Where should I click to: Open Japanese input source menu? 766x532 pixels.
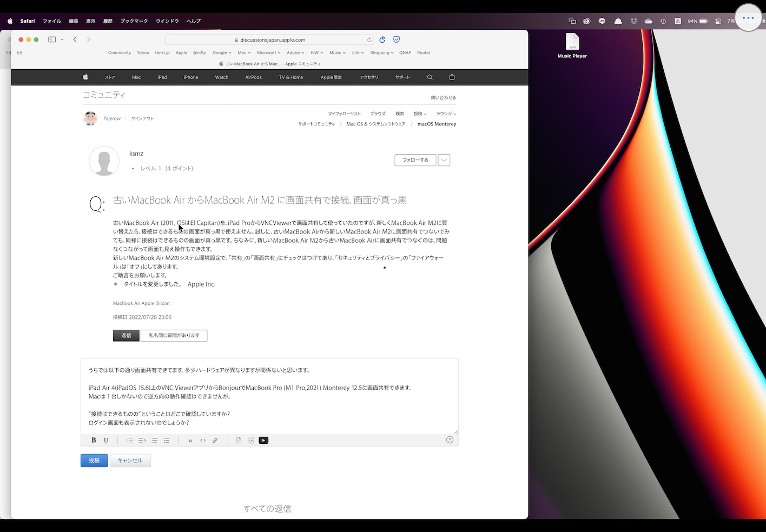coord(678,21)
